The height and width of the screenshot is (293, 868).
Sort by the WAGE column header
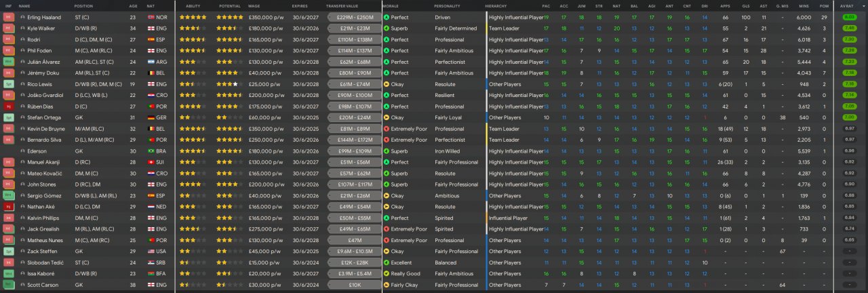[255, 5]
